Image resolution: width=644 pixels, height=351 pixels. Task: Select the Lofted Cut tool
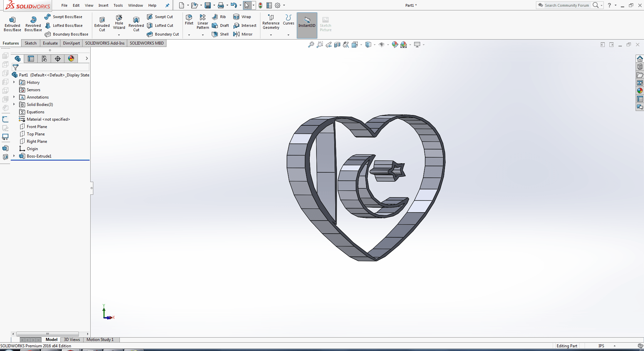tap(160, 25)
